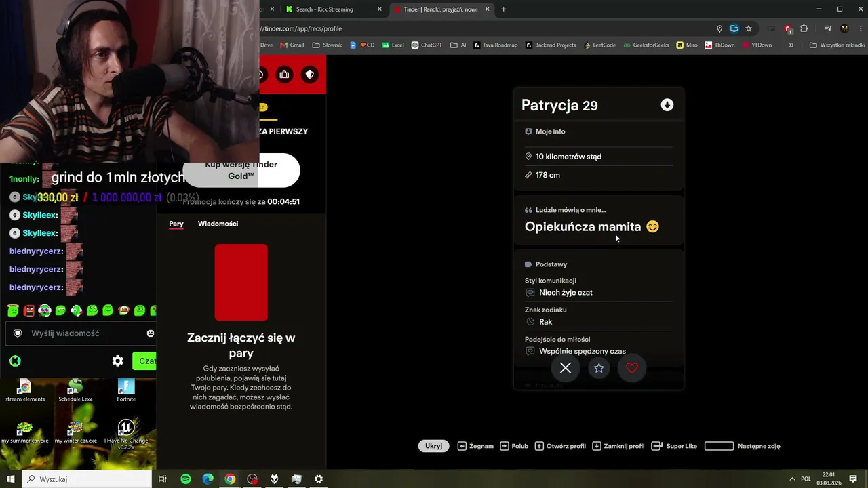Open the Chrome profile avatar

pos(844,28)
